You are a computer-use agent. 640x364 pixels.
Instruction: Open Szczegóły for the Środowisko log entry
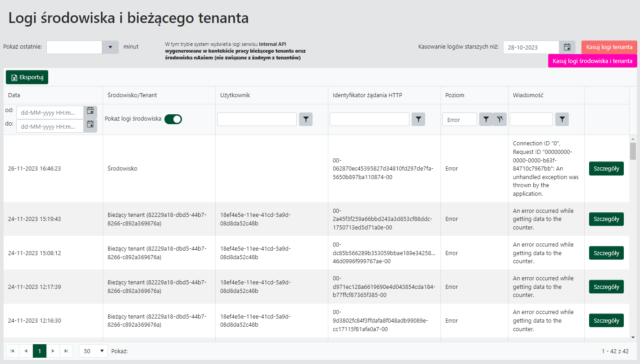pos(606,168)
